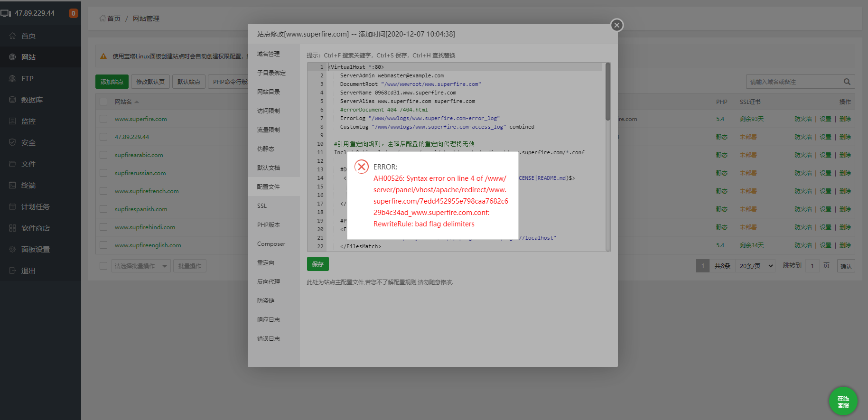The image size is (868, 420).
Task: Open the 子目录绑定 tab
Action: pyautogui.click(x=274, y=73)
